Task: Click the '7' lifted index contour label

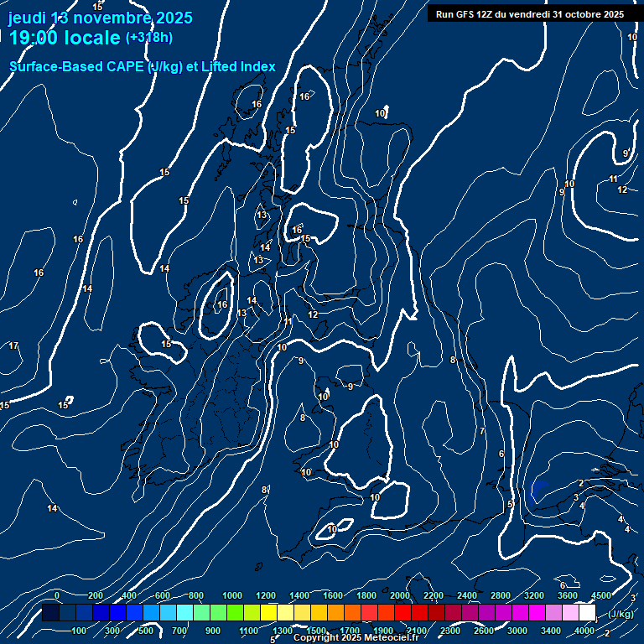Action: (x=481, y=431)
